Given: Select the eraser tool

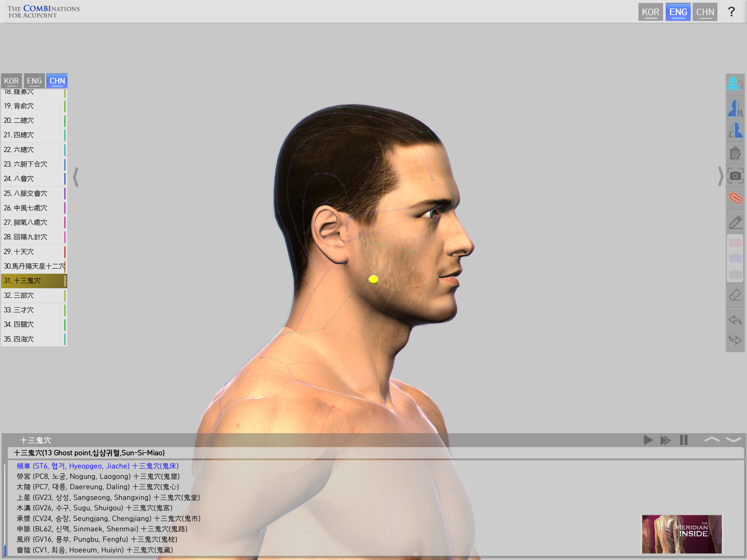Looking at the screenshot, I should point(735,295).
